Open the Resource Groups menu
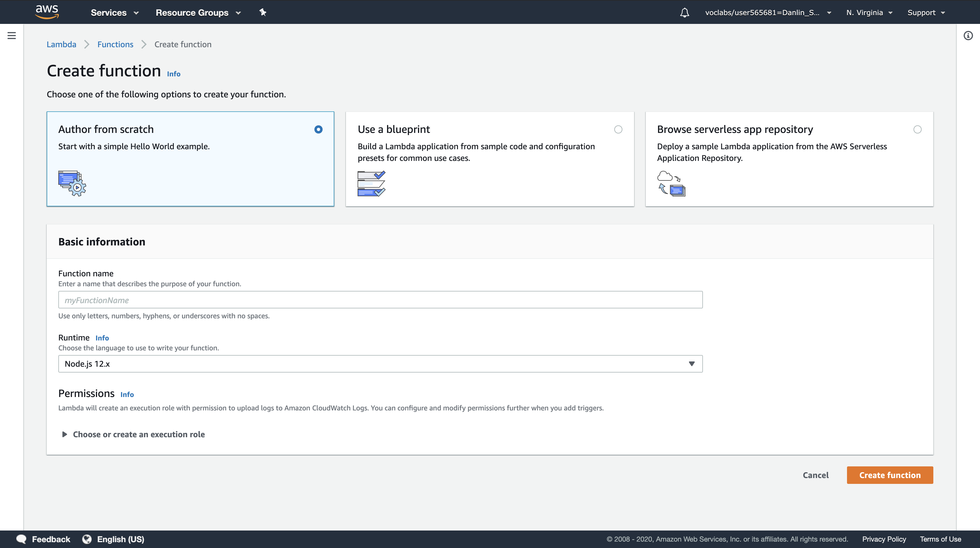The height and width of the screenshot is (548, 980). (x=198, y=13)
